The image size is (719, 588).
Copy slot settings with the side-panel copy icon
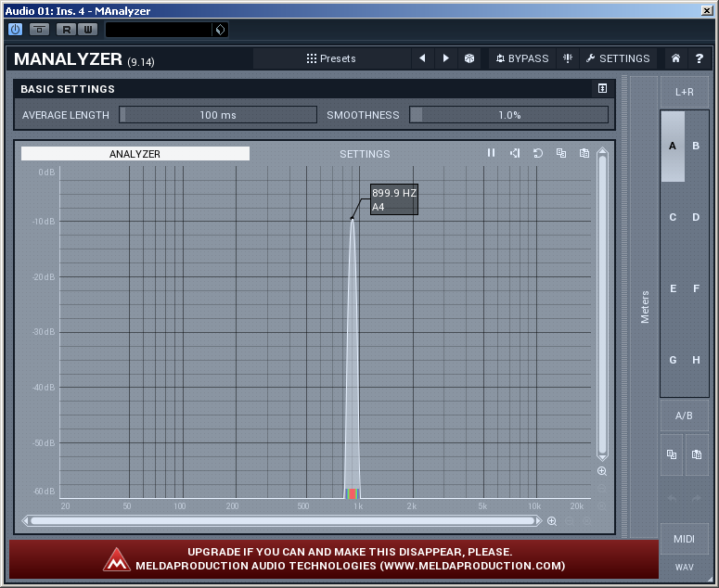pyautogui.click(x=672, y=454)
